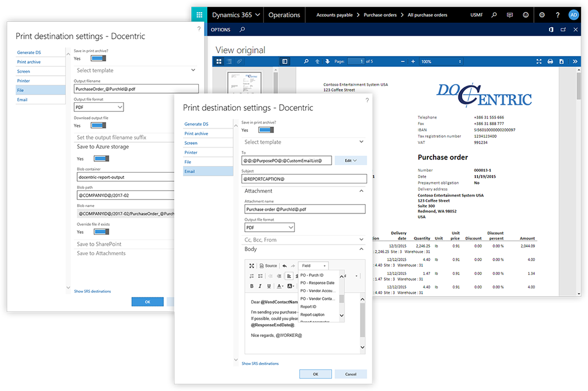Toggle the Override file if exists switch
588x391 pixels.
pos(101,232)
